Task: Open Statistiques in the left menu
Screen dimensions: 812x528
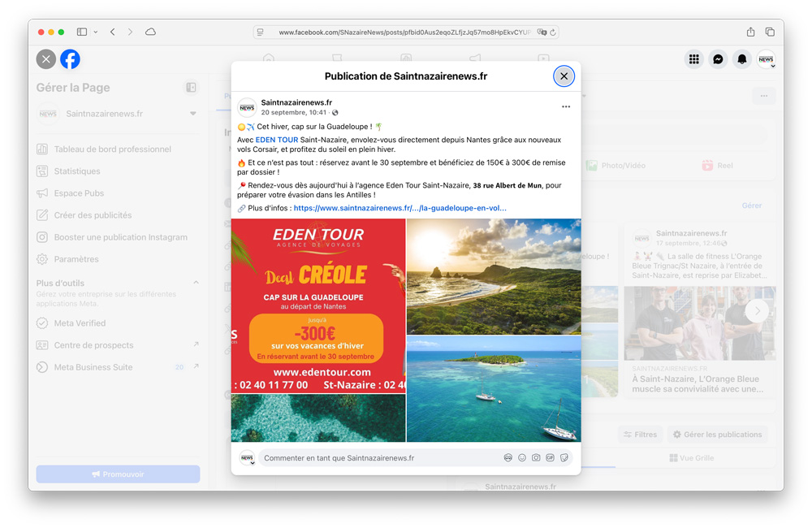Action: (77, 171)
